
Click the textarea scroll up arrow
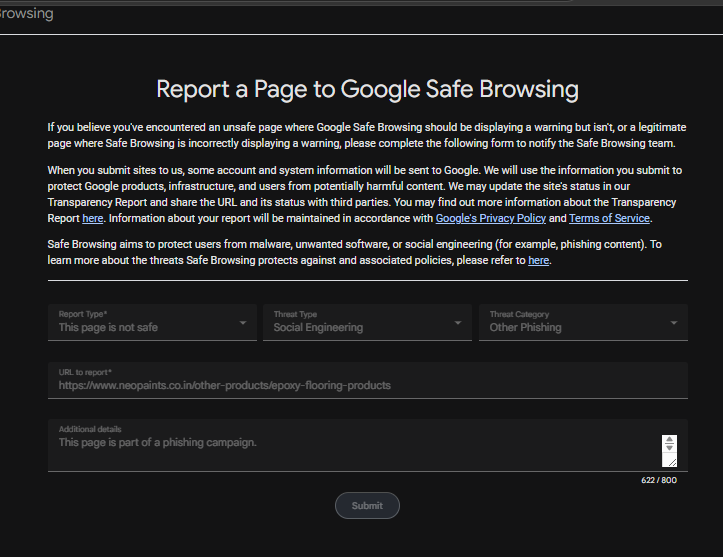pyautogui.click(x=669, y=439)
